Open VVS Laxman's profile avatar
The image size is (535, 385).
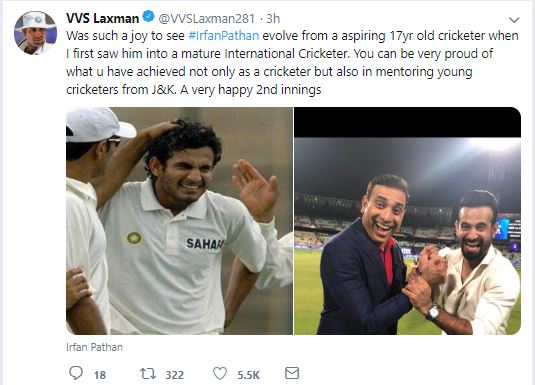click(x=35, y=33)
